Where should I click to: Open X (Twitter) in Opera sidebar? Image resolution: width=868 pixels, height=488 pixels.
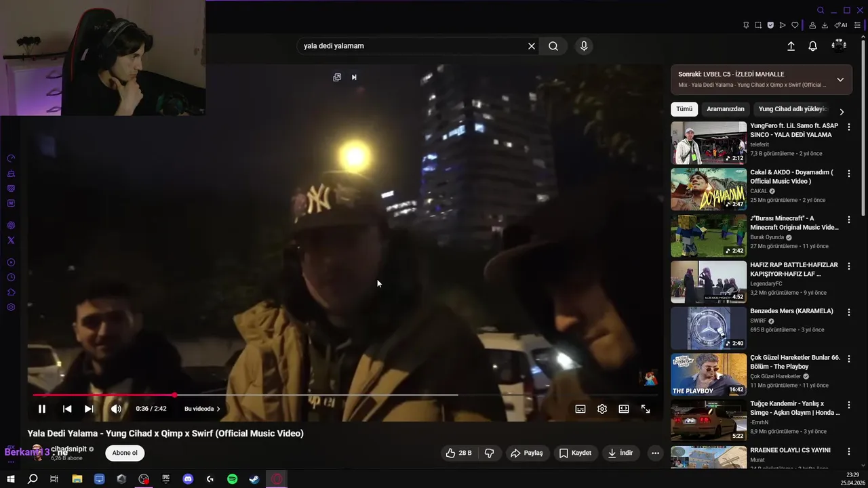click(x=11, y=240)
